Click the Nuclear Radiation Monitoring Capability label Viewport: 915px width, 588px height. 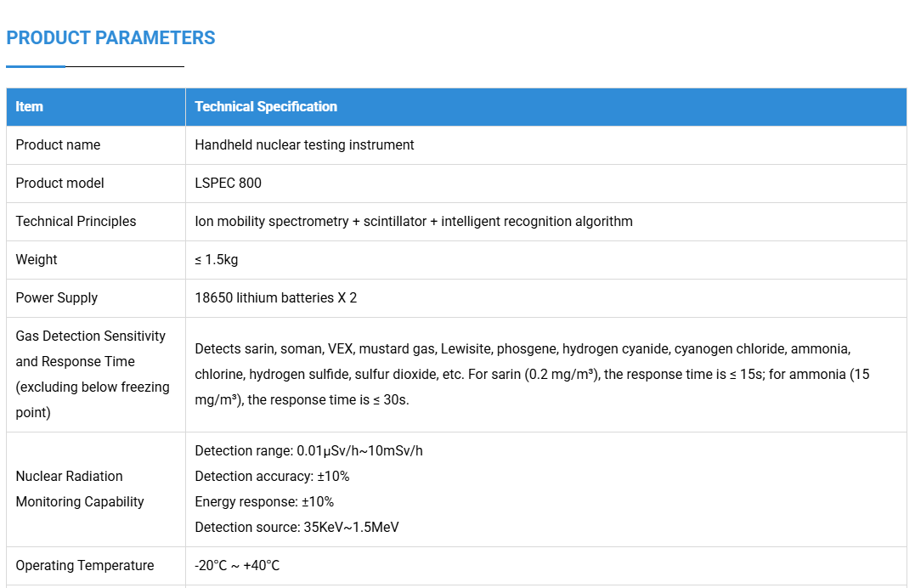pos(80,489)
